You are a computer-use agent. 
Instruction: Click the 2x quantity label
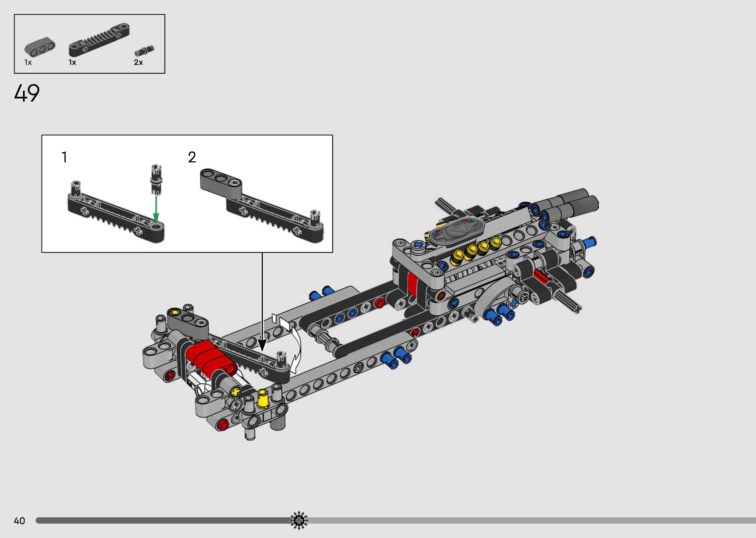click(x=138, y=62)
